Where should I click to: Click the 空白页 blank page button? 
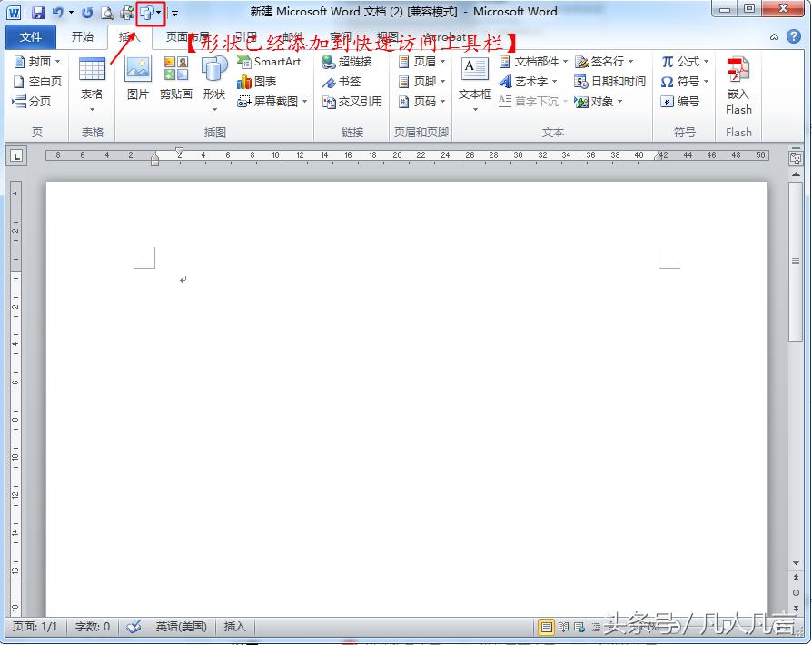pyautogui.click(x=37, y=82)
